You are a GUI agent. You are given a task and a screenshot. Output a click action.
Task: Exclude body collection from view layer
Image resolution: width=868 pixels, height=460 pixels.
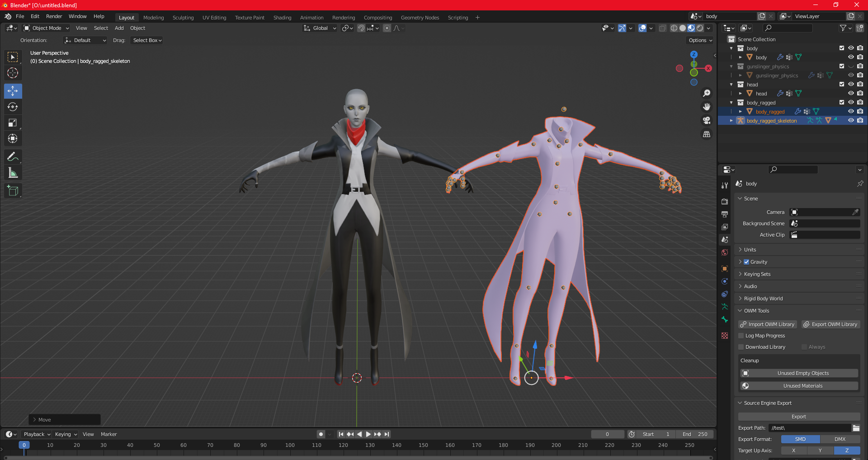(842, 48)
